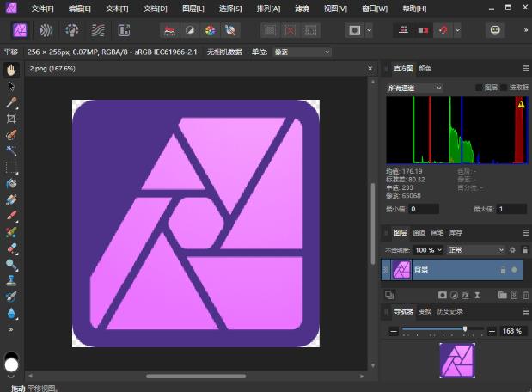Toggle the snapping magnet button
This screenshot has height=392, width=532.
(443, 31)
